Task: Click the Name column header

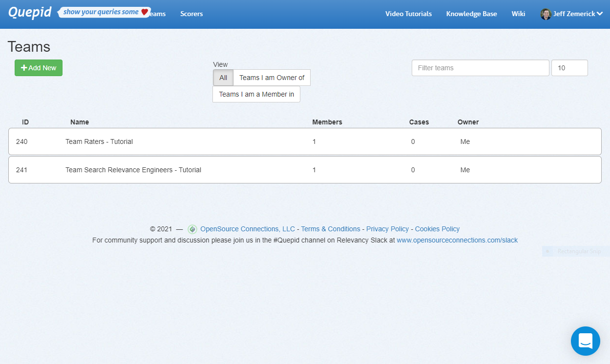Action: pos(80,122)
